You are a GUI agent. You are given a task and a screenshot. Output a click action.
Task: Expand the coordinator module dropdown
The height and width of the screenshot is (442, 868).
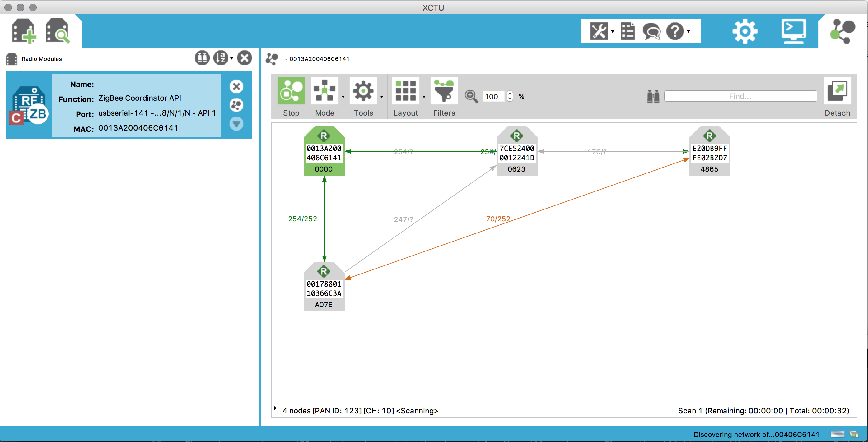click(238, 125)
